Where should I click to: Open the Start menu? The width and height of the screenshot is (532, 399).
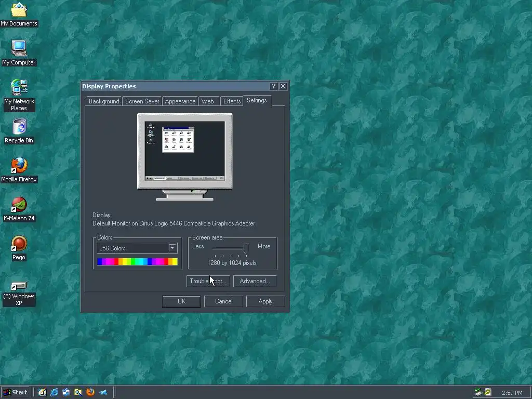click(x=16, y=392)
